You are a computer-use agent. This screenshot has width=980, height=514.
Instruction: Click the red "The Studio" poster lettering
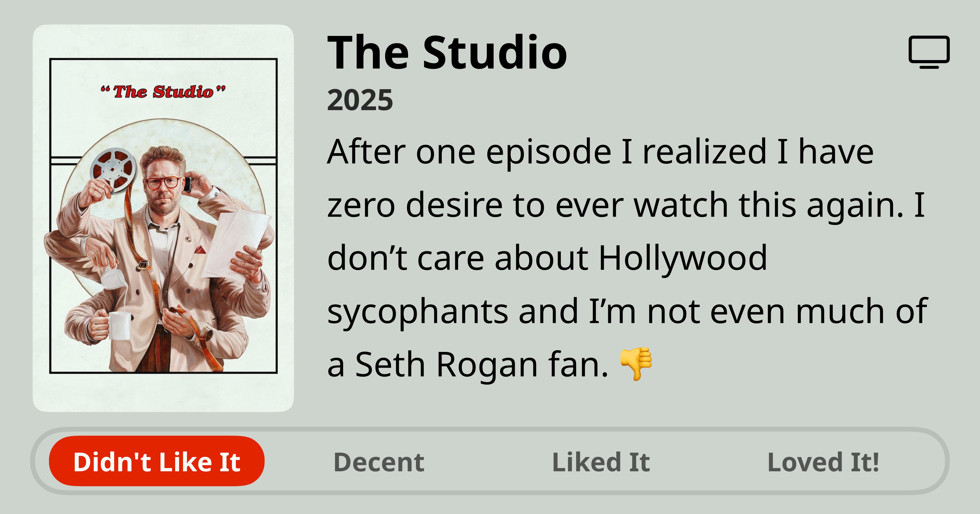[x=163, y=92]
